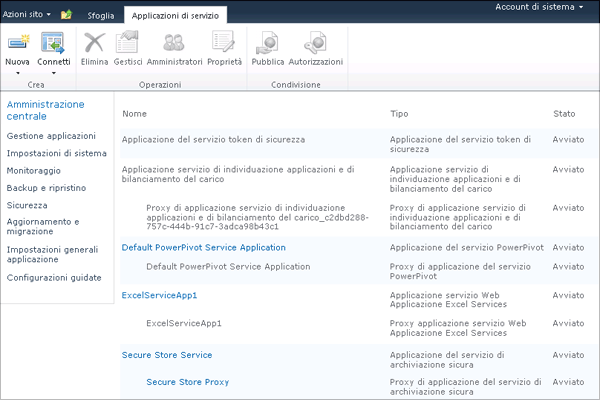Select the Applicazione del servizio token di sicurezza row
The image size is (600, 400).
pos(360,144)
